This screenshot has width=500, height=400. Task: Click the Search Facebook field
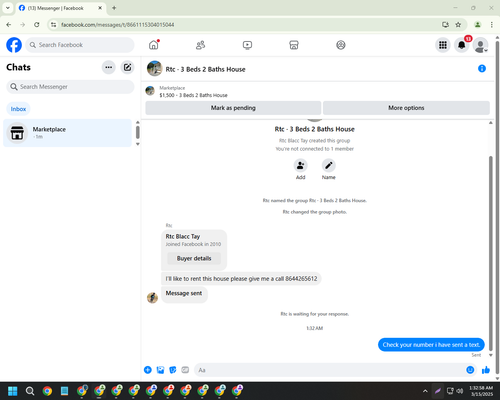pyautogui.click(x=80, y=45)
